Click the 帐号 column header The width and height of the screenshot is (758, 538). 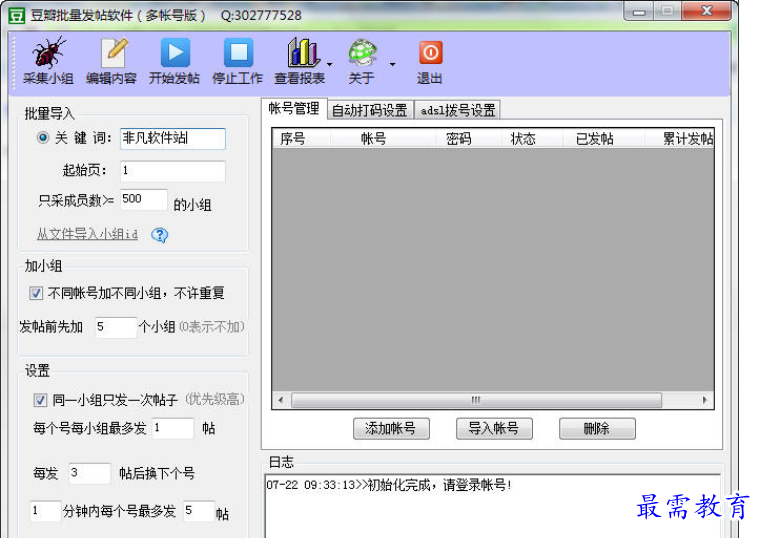point(382,139)
